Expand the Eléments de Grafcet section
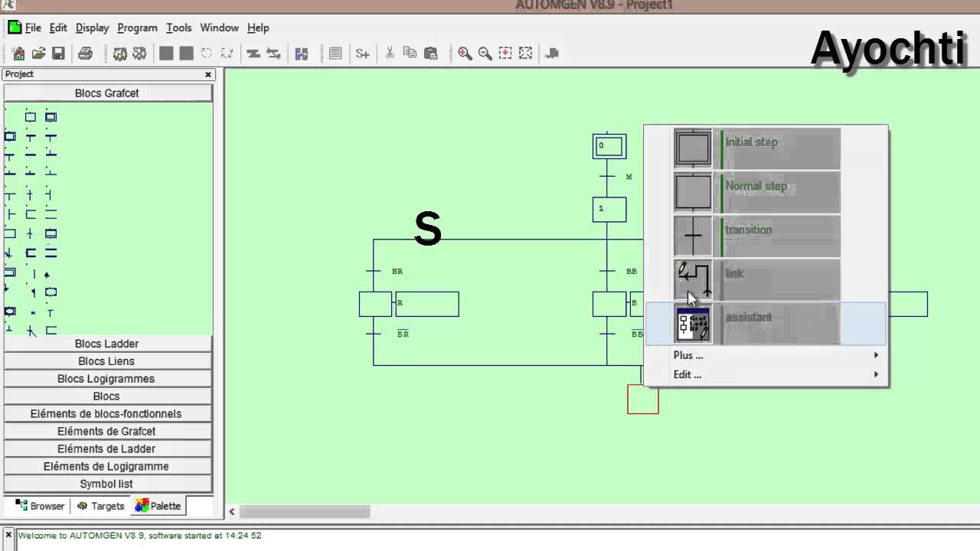Image resolution: width=980 pixels, height=551 pixels. click(107, 432)
